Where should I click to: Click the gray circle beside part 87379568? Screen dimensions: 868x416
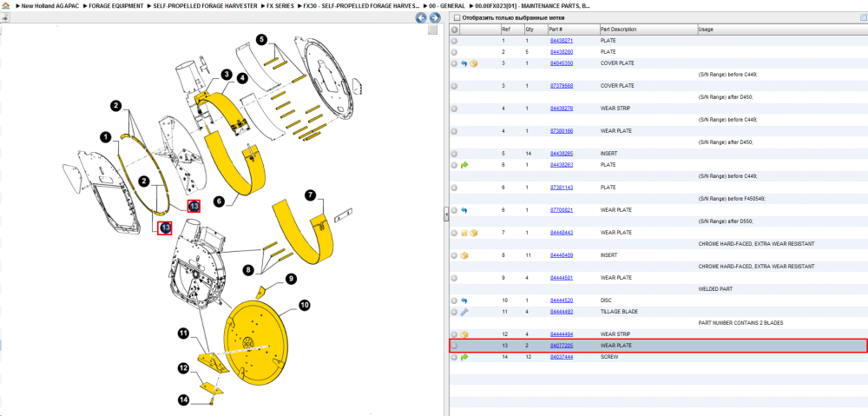click(x=454, y=86)
